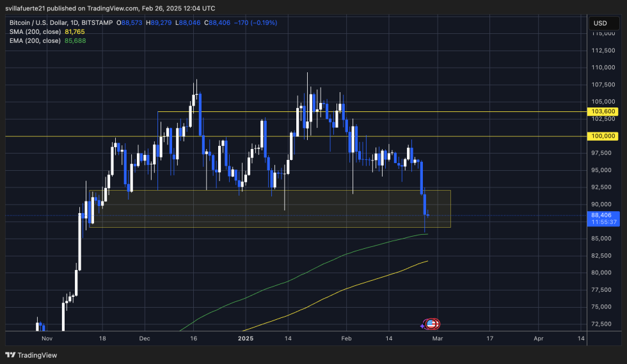Click the Nov label on time axis
The width and height of the screenshot is (627, 364).
[x=45, y=337]
